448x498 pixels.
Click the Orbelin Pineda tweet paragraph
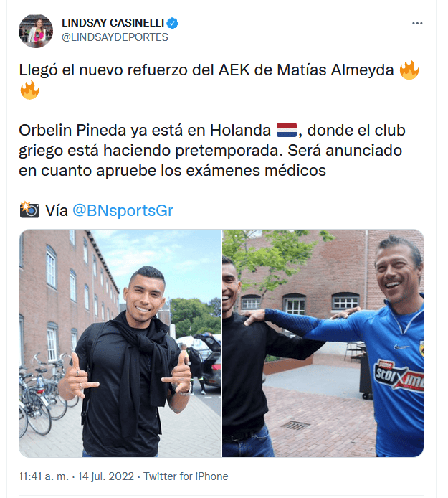tap(212, 150)
